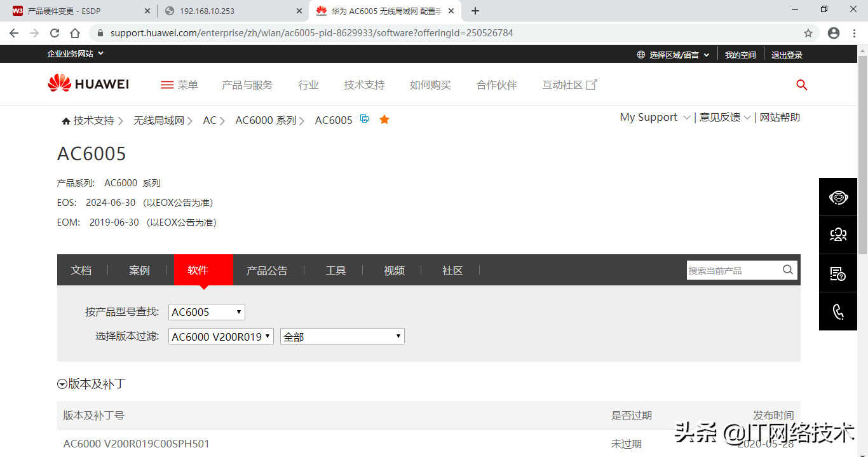Go to the AC breadcrumb

(210, 120)
